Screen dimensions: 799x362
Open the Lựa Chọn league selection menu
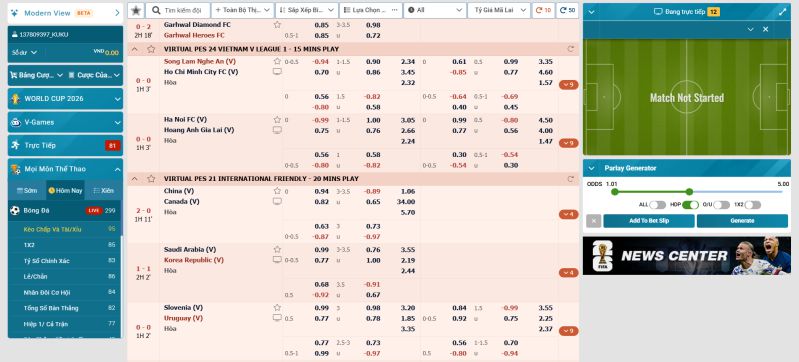pos(371,10)
